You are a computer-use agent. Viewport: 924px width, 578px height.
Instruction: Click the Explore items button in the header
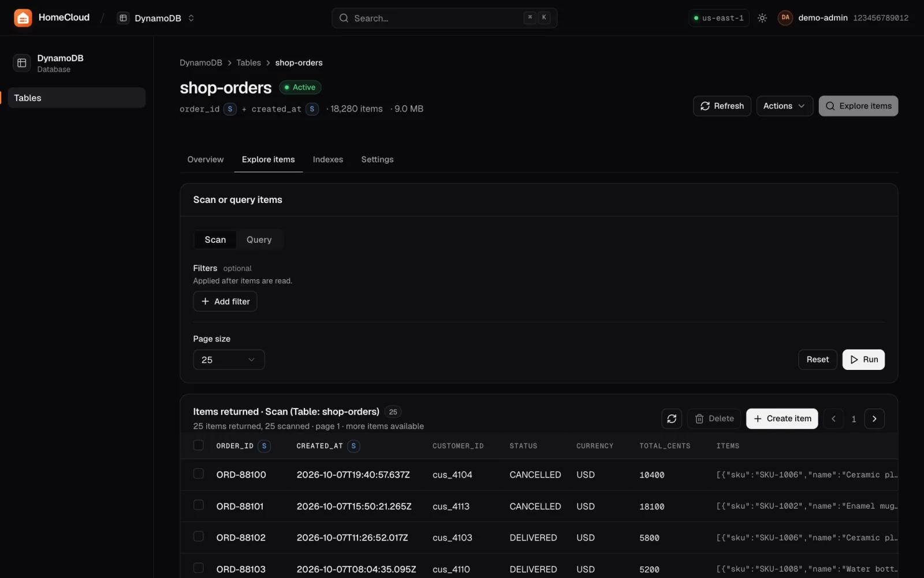pyautogui.click(x=858, y=106)
